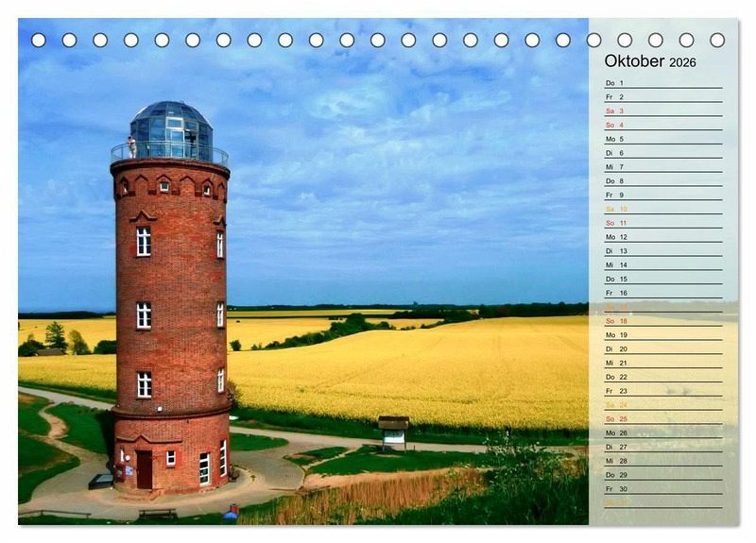This screenshot has width=756, height=543.
Task: Select Saturday the 3rd in the calendar
Action: [x=662, y=110]
